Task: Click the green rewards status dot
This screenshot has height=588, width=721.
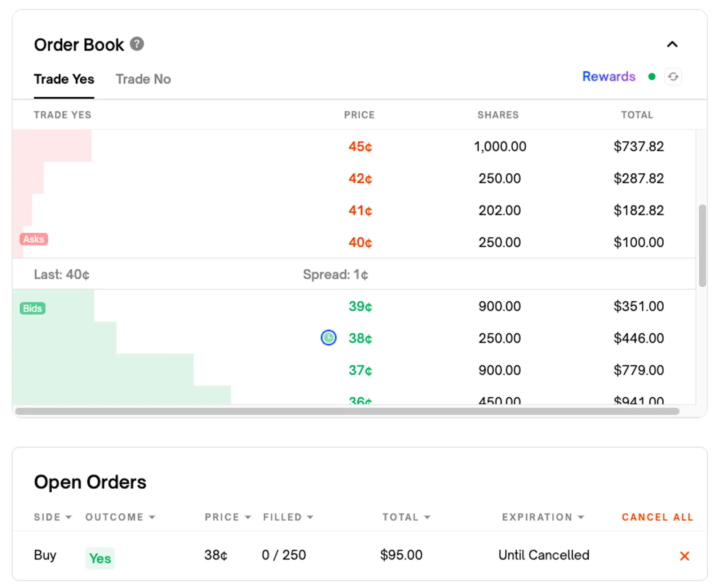Action: (651, 76)
